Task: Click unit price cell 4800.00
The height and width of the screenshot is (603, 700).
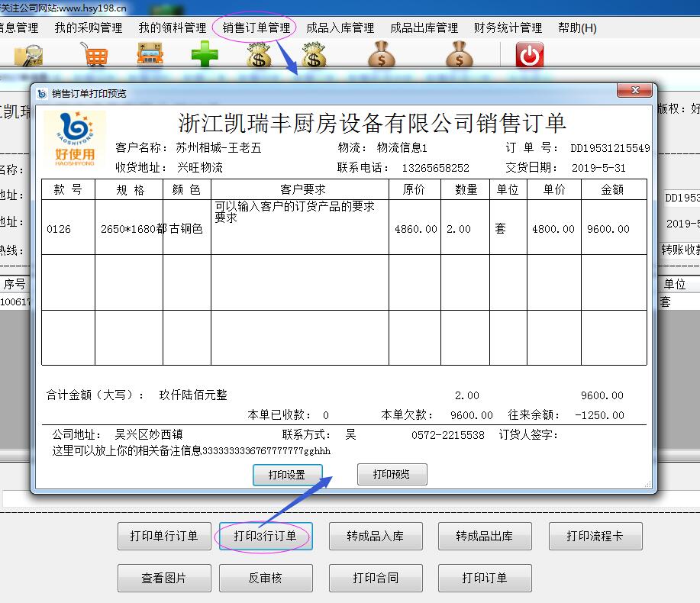Action: tap(553, 229)
